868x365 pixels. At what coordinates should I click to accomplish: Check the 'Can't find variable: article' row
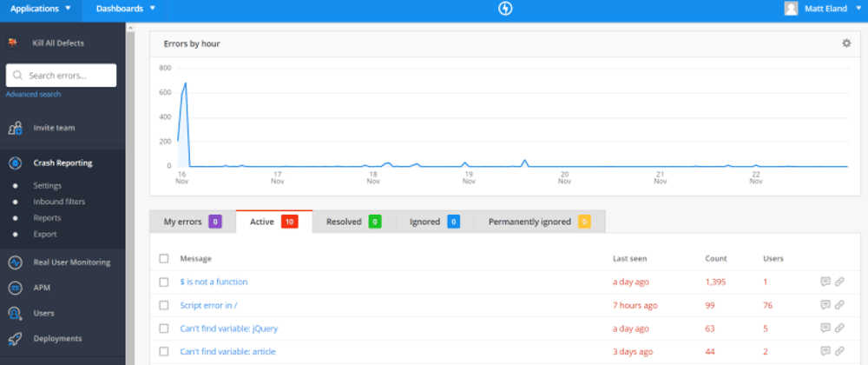[x=164, y=352]
